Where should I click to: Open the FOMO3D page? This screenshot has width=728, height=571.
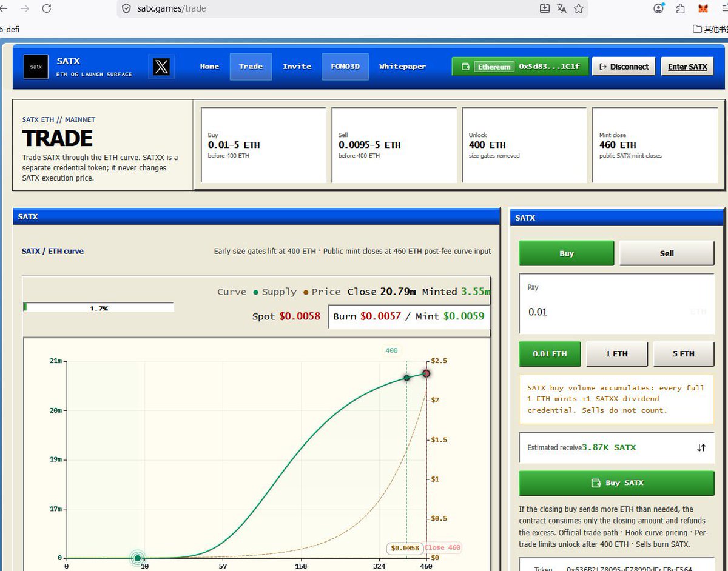click(345, 67)
